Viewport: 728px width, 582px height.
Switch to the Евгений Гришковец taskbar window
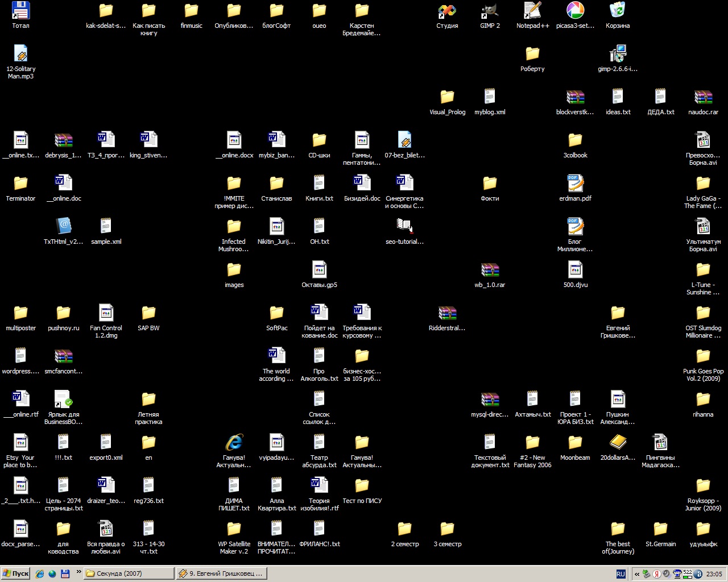[x=220, y=573]
